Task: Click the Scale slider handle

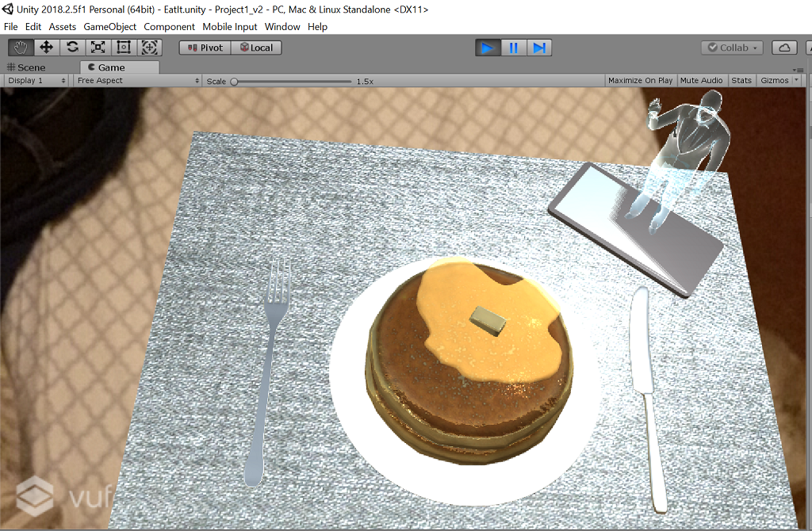Action: [x=234, y=82]
